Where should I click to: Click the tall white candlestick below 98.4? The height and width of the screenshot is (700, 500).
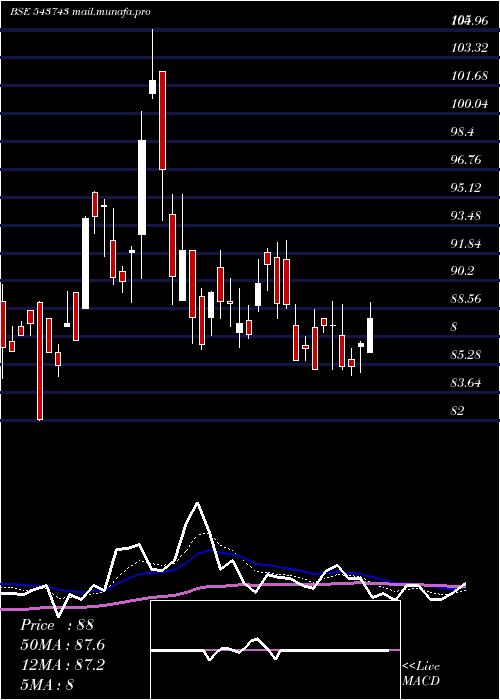[x=142, y=187]
